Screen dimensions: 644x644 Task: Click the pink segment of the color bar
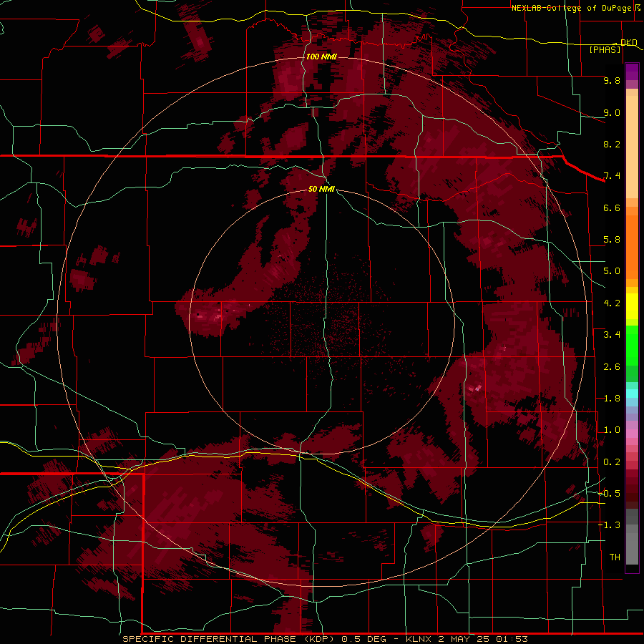click(x=632, y=434)
